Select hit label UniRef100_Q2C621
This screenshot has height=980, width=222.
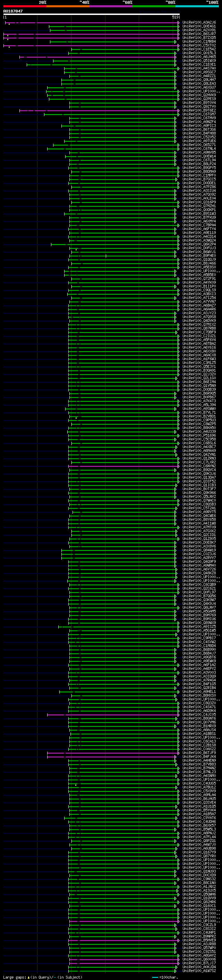click(199, 588)
